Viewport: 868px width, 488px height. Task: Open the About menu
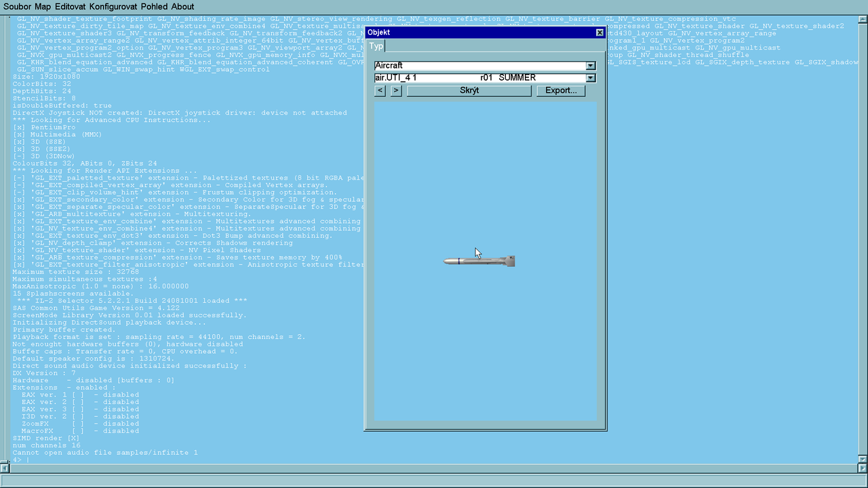coord(182,6)
